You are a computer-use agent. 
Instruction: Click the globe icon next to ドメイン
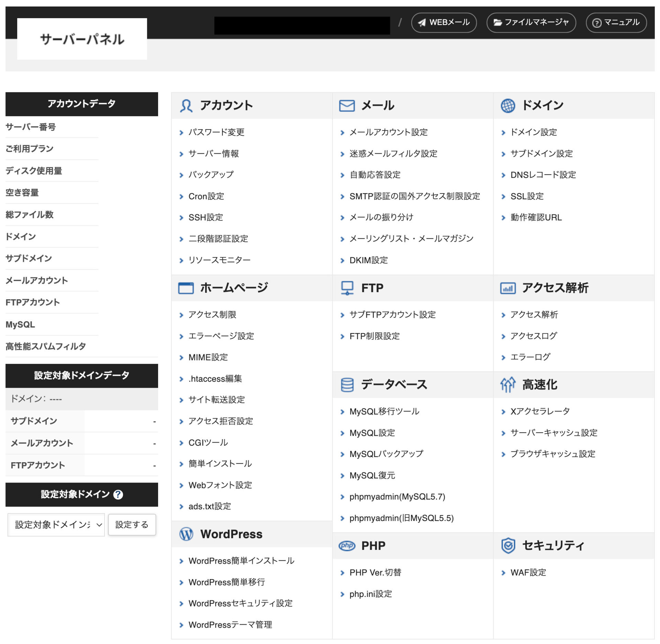(x=508, y=105)
